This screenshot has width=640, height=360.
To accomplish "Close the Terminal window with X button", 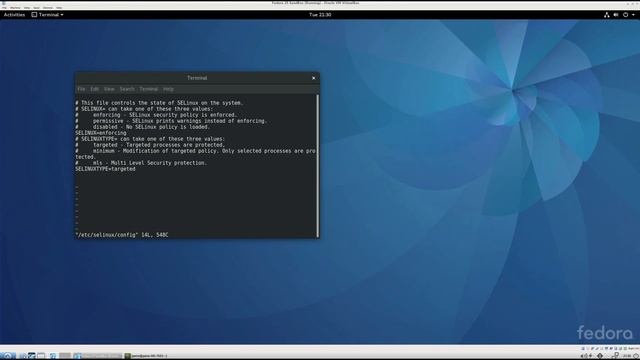I will [313, 78].
